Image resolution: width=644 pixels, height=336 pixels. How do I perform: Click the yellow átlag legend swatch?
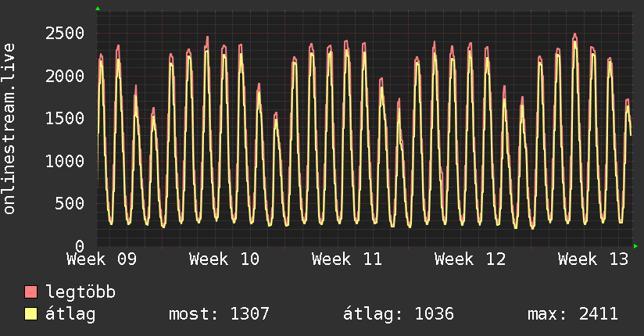[x=31, y=314]
